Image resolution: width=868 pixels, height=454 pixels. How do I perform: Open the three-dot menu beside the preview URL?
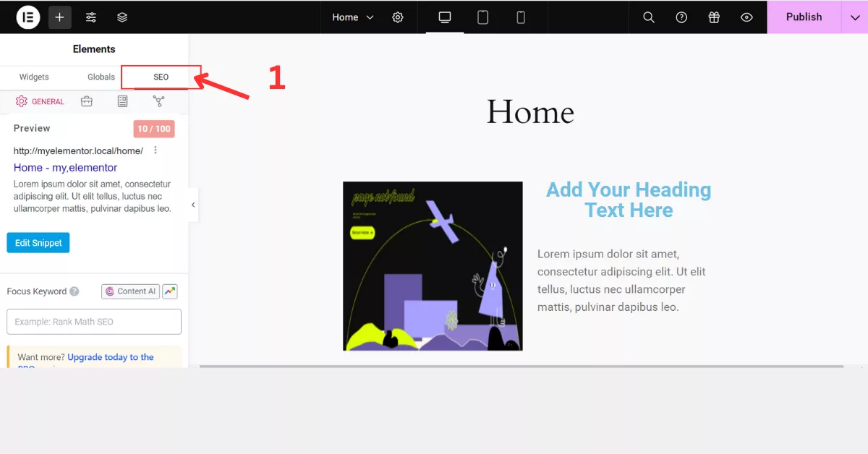156,150
